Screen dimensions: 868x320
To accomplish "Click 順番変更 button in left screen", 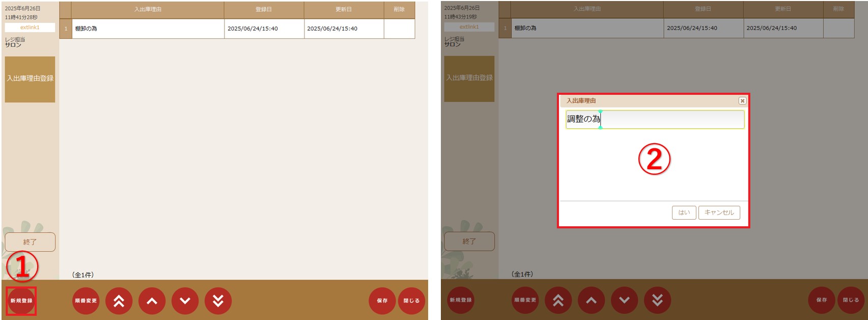I will [86, 301].
